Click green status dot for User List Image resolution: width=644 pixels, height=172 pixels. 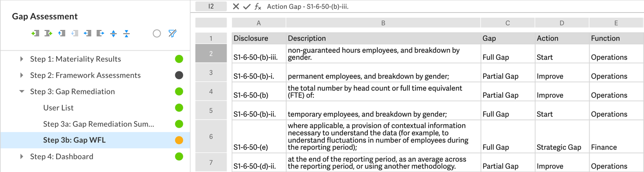click(x=179, y=108)
